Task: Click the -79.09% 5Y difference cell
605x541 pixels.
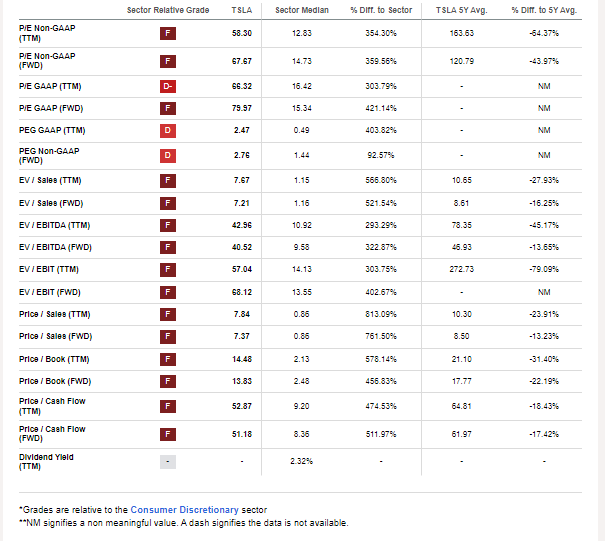Action: 544,269
